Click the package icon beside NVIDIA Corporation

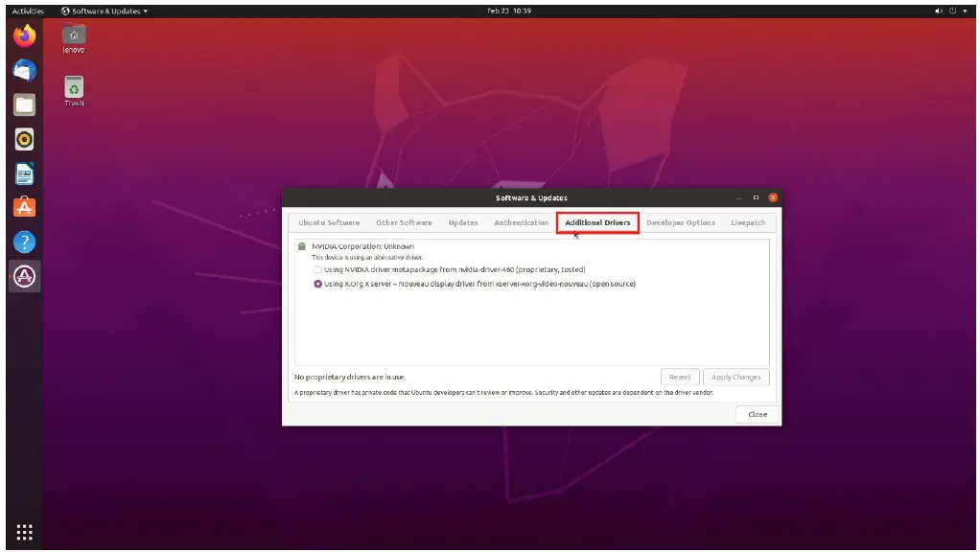pos(301,246)
